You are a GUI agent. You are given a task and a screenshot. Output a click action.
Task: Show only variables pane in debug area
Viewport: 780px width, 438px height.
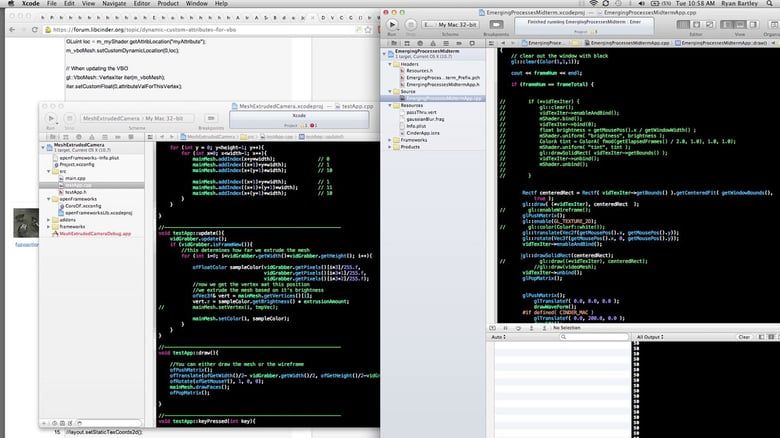761,337
